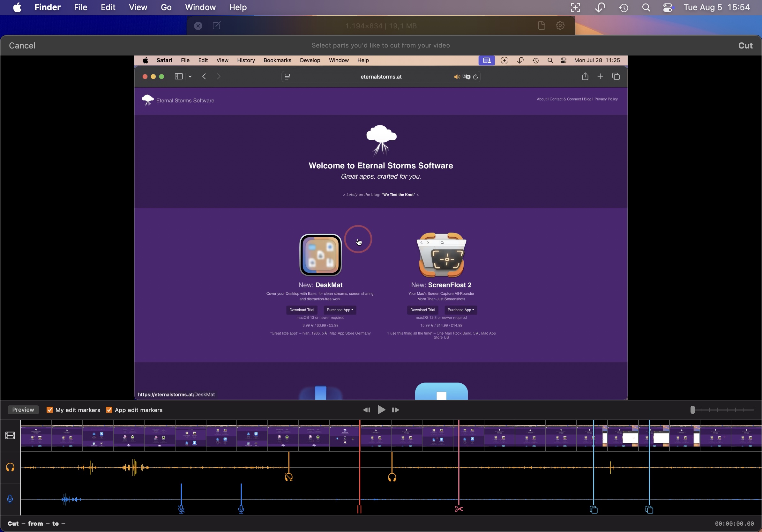Viewport: 762px width, 532px height.
Task: Click the rewind playback button
Action: click(367, 410)
